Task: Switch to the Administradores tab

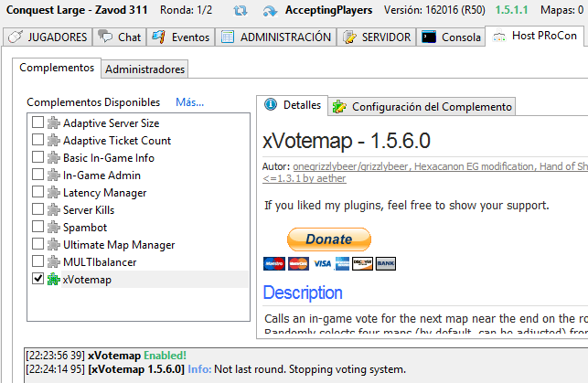Action: tap(144, 69)
